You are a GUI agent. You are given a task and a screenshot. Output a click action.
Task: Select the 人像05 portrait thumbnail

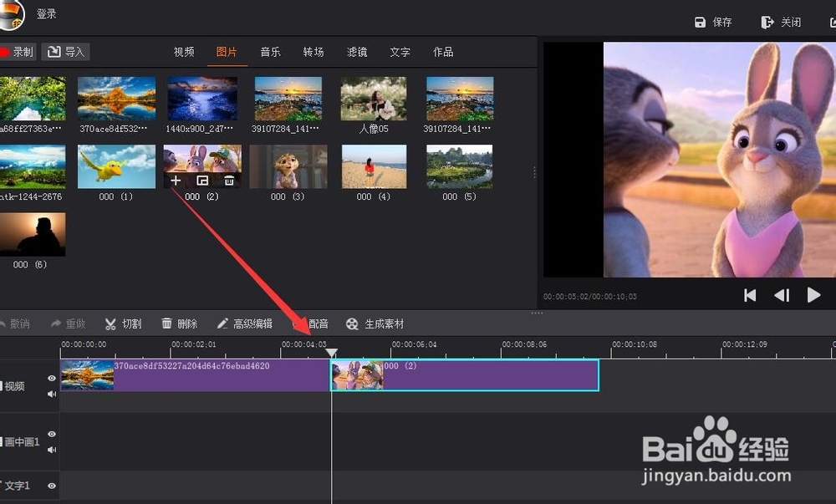(374, 99)
